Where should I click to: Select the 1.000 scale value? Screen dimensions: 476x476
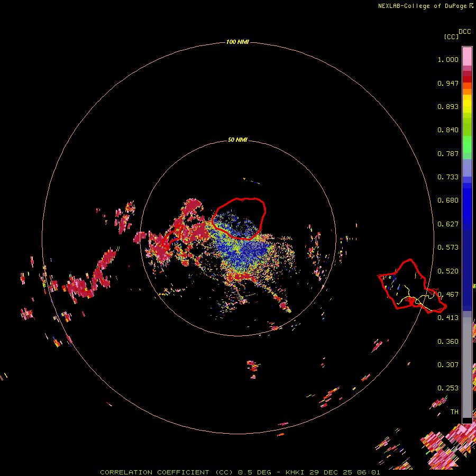click(x=448, y=59)
